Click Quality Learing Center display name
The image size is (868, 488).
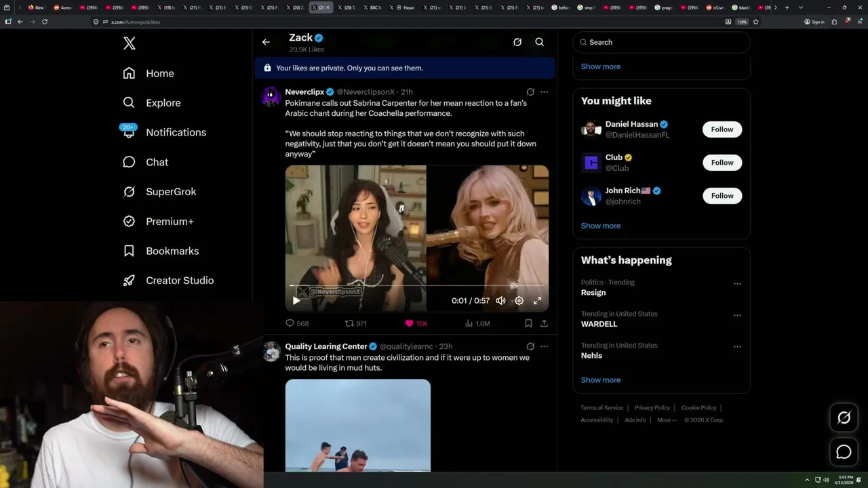326,346
